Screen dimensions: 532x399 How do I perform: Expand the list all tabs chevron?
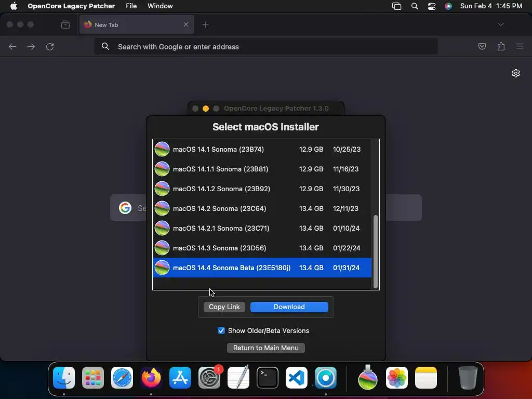coord(500,24)
